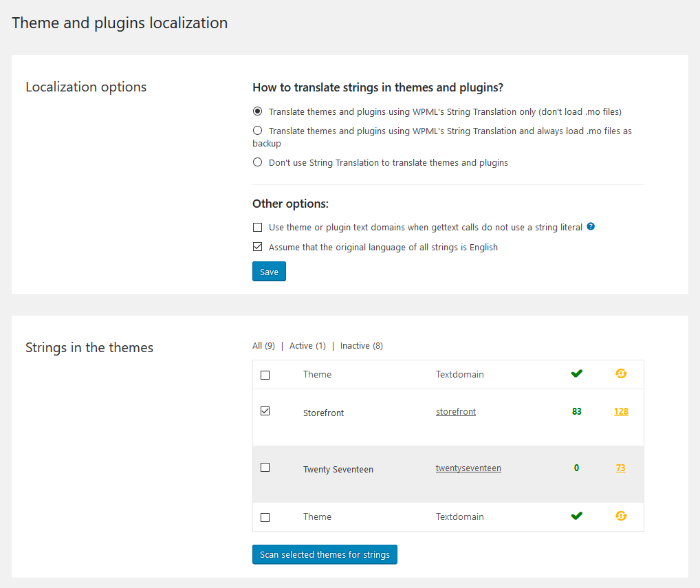700x588 pixels.
Task: Click the orange refresh icon in table footer
Action: (621, 516)
